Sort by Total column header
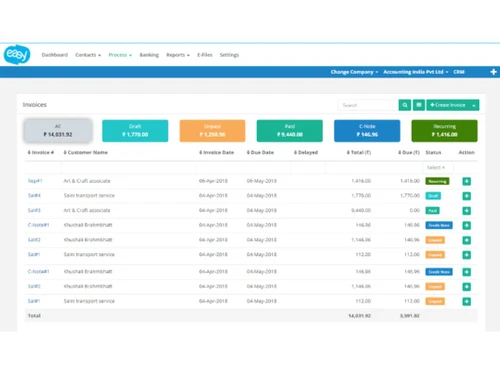The width and height of the screenshot is (500, 375). 359,152
